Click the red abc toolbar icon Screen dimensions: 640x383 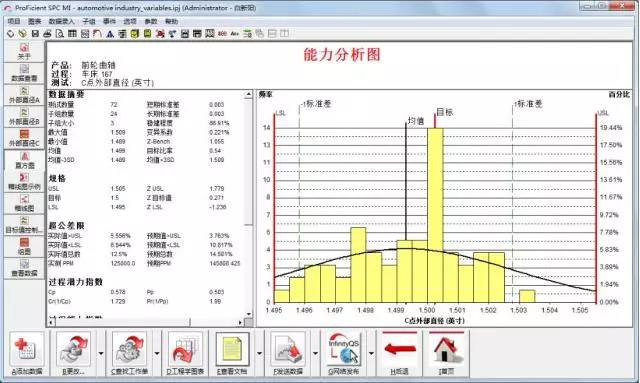point(222,33)
